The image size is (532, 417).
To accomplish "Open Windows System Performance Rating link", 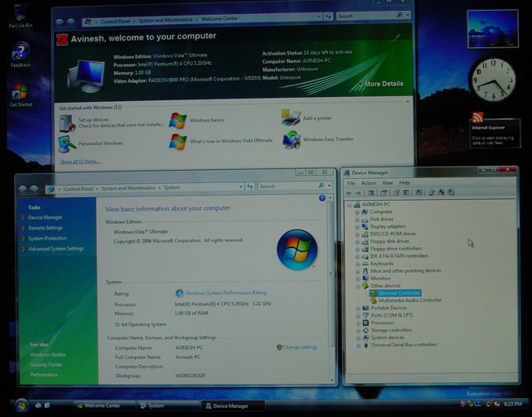I will [225, 293].
